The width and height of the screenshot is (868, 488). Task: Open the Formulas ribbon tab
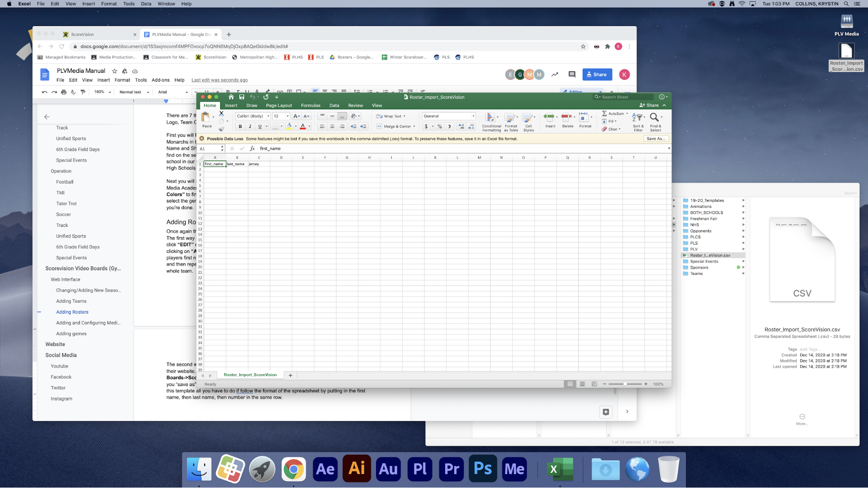(310, 105)
